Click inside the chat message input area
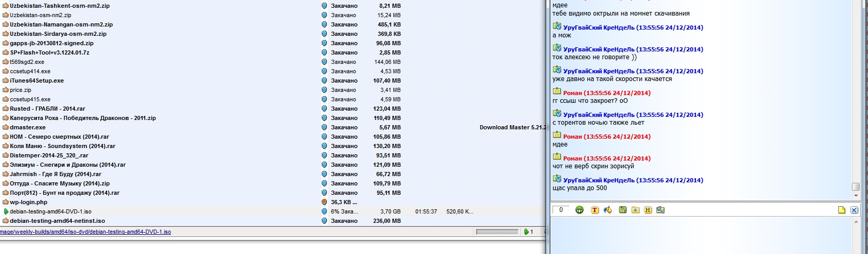The height and width of the screenshot is (254, 868). [701, 236]
